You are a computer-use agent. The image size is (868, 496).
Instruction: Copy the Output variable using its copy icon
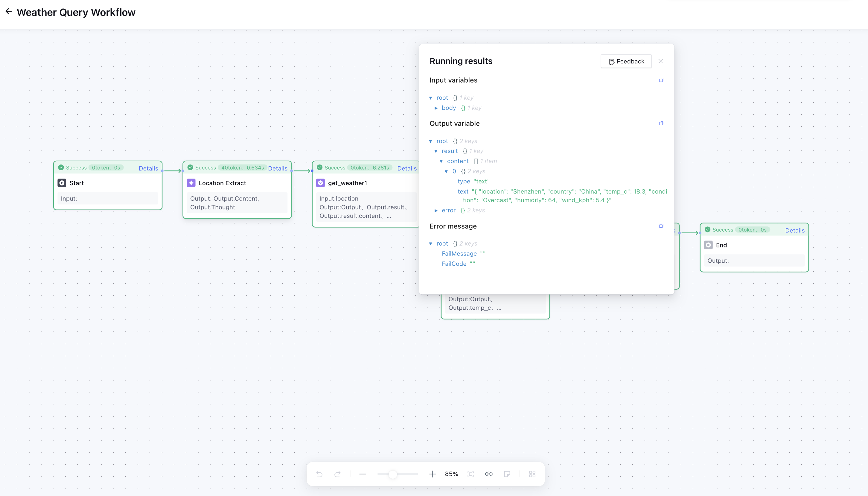click(661, 123)
